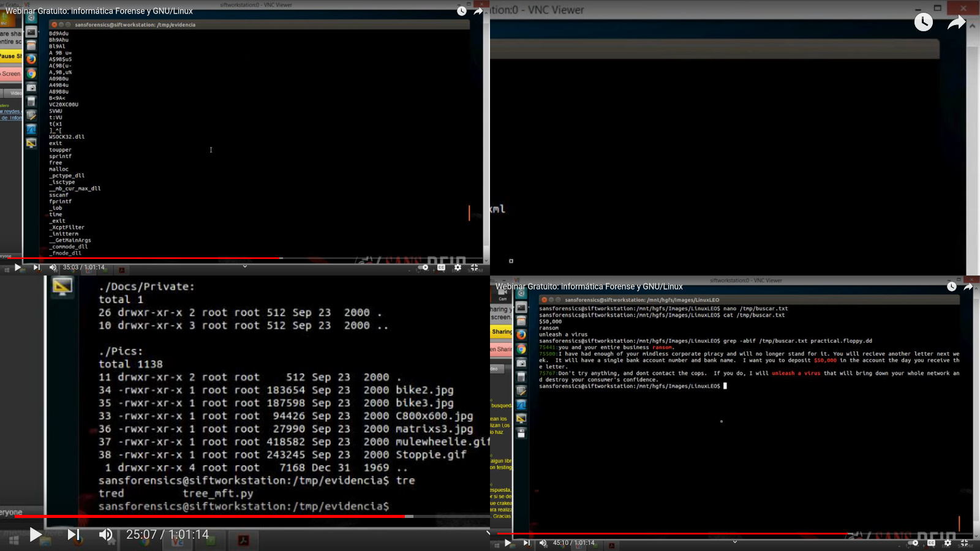Exit full screen in the 45:10 player
Screen dimensions: 980x551
[964, 543]
